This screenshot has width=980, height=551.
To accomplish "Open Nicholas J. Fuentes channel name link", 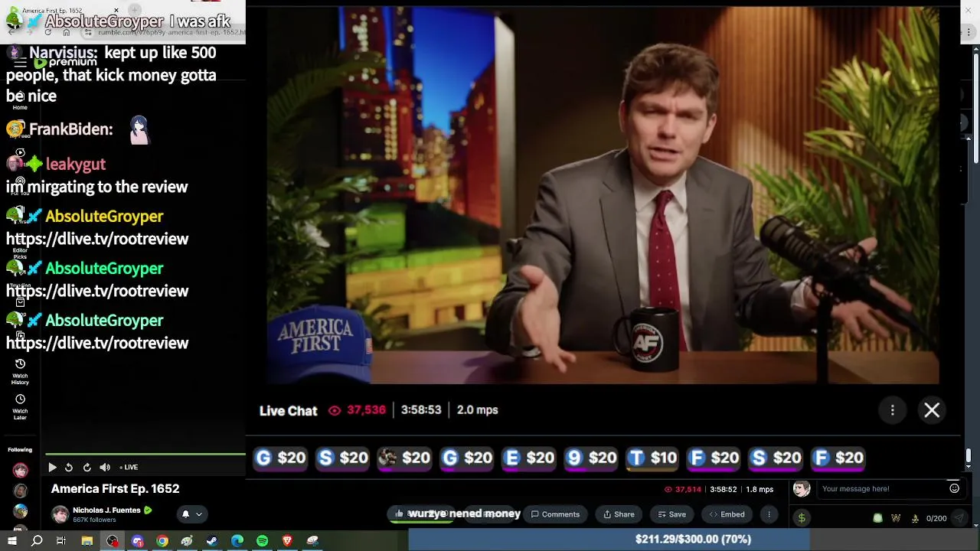I will point(106,510).
